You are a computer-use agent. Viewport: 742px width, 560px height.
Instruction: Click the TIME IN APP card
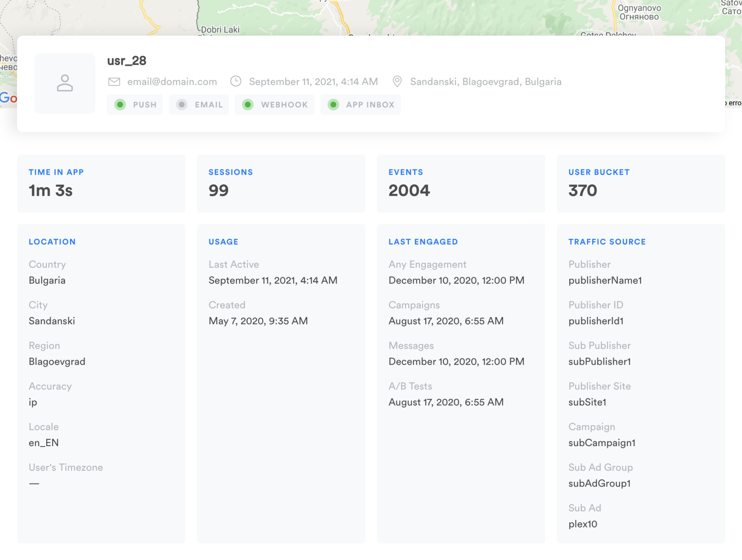pyautogui.click(x=101, y=183)
